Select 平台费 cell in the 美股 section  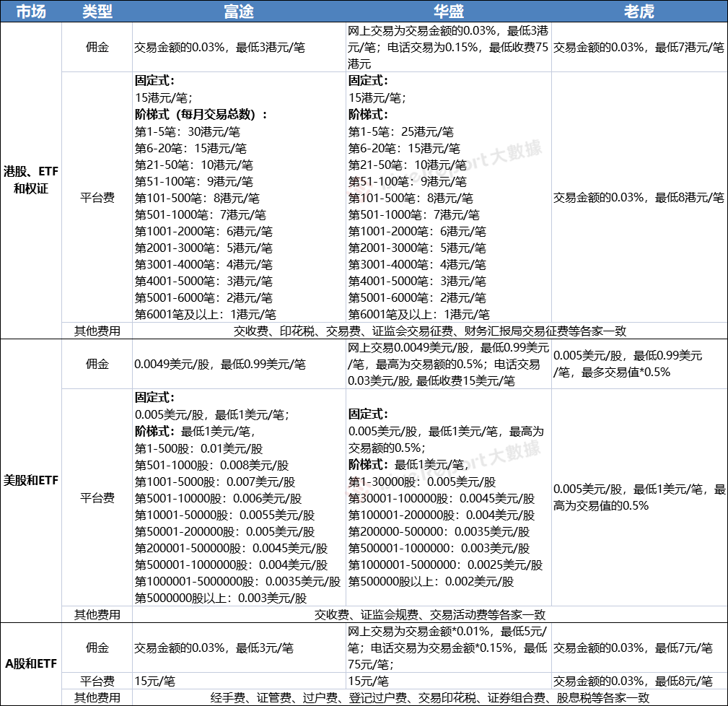(97, 497)
